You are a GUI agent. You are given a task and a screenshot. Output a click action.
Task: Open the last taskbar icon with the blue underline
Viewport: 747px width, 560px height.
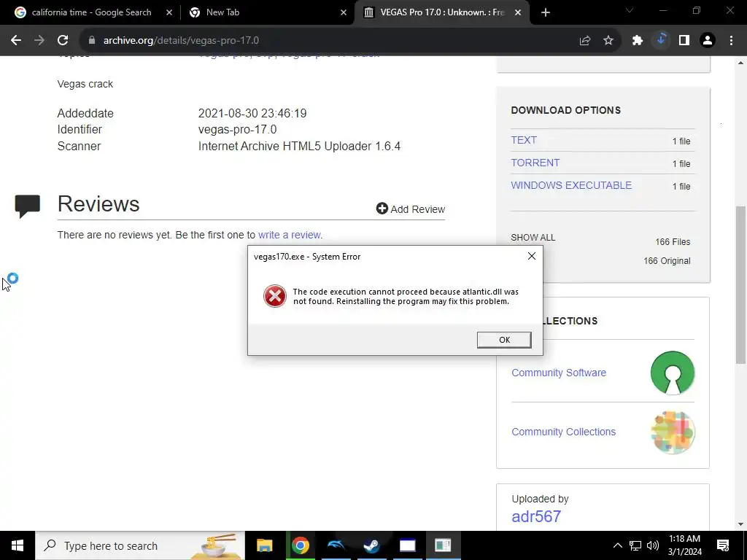(443, 545)
